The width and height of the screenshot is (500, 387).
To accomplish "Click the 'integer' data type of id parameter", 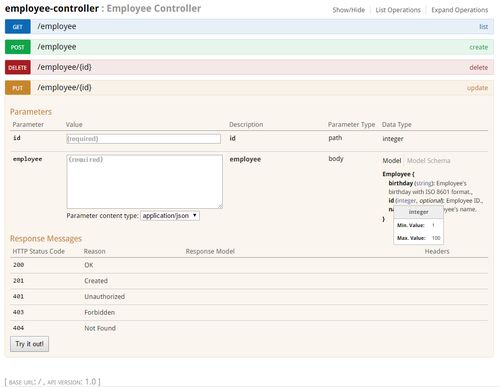I will tap(393, 139).
